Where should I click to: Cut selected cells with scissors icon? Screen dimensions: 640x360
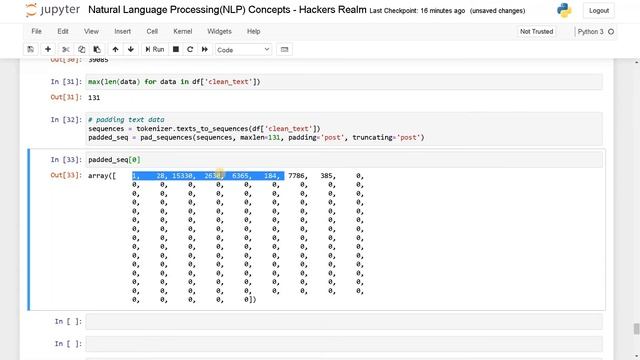tap(65, 49)
